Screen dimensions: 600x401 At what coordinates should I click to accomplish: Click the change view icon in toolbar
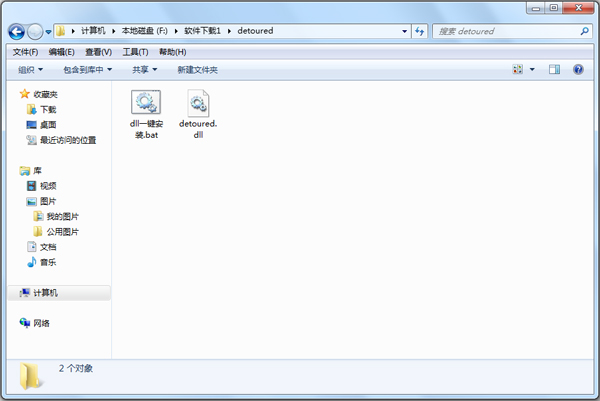pos(518,70)
